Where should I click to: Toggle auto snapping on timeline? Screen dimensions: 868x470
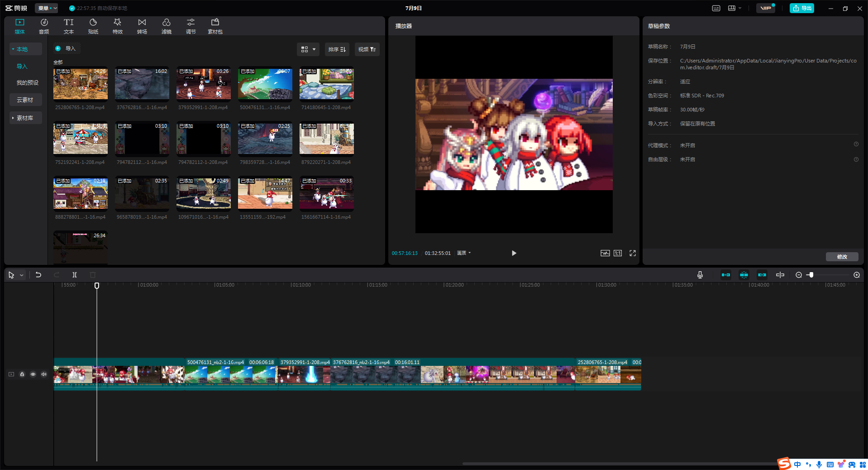[x=744, y=275]
